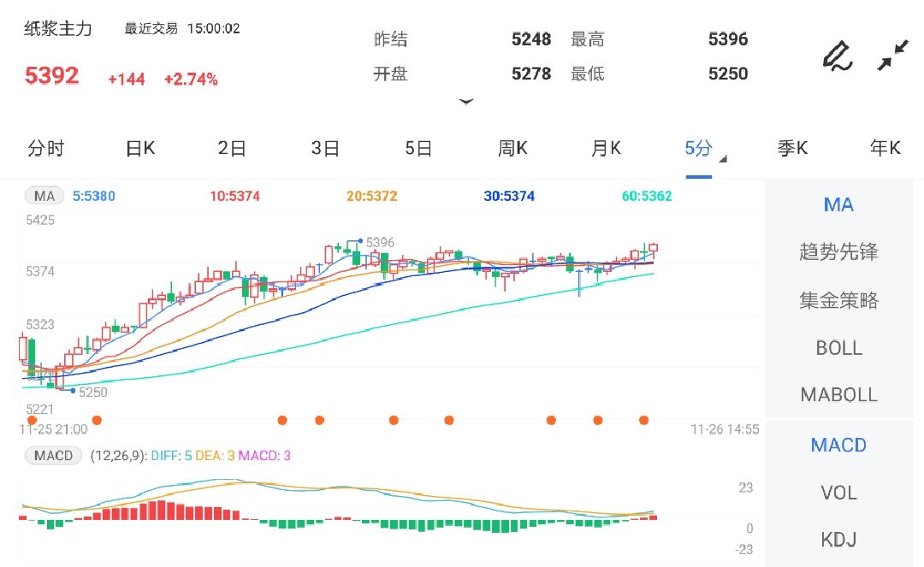Image resolution: width=924 pixels, height=567 pixels.
Task: Open the 周K chart view
Action: pyautogui.click(x=511, y=148)
